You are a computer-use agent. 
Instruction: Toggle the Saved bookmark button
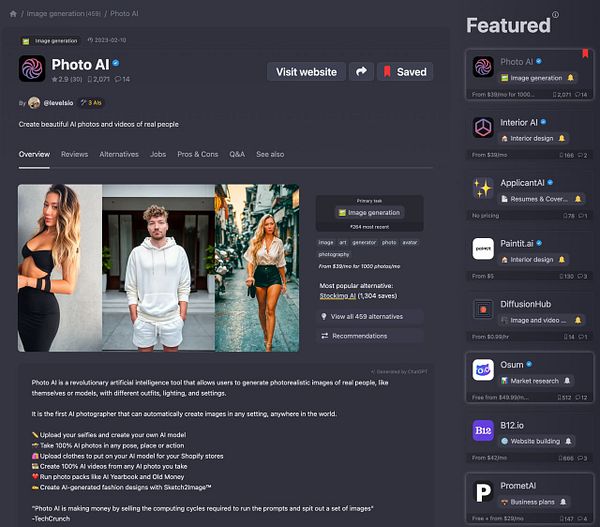tap(405, 72)
